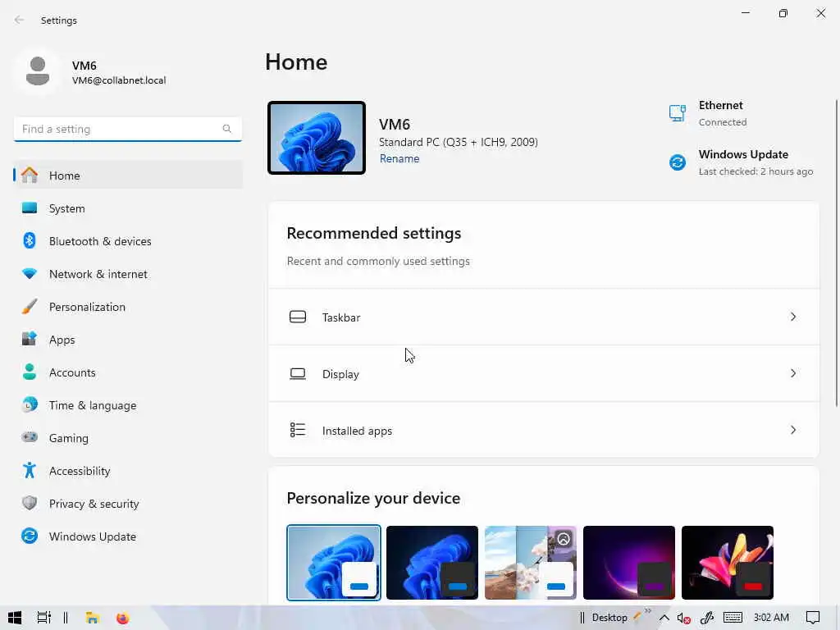840x630 pixels.
Task: Click the taskbar clock showing 3:02 AM
Action: (771, 618)
